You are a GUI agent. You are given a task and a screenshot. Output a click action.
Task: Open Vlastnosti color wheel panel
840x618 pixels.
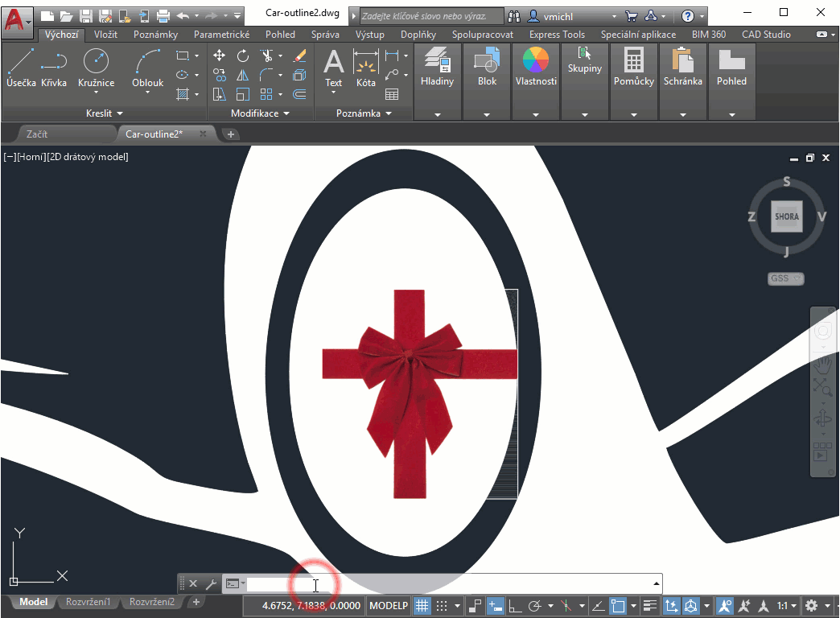pos(536,68)
